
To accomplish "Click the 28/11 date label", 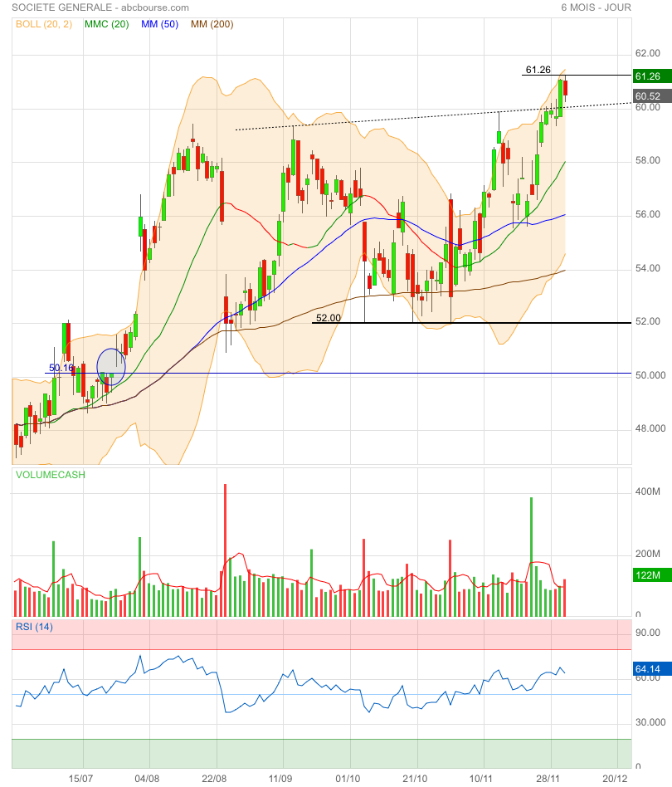I will click(548, 779).
